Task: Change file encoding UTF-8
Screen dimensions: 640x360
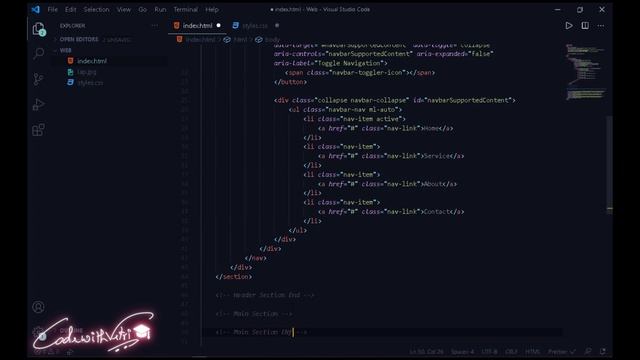Action: [489, 351]
